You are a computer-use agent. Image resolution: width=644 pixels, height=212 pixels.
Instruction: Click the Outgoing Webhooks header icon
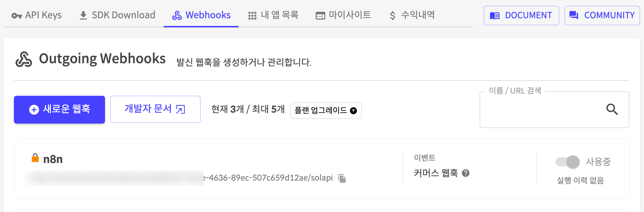click(x=24, y=59)
